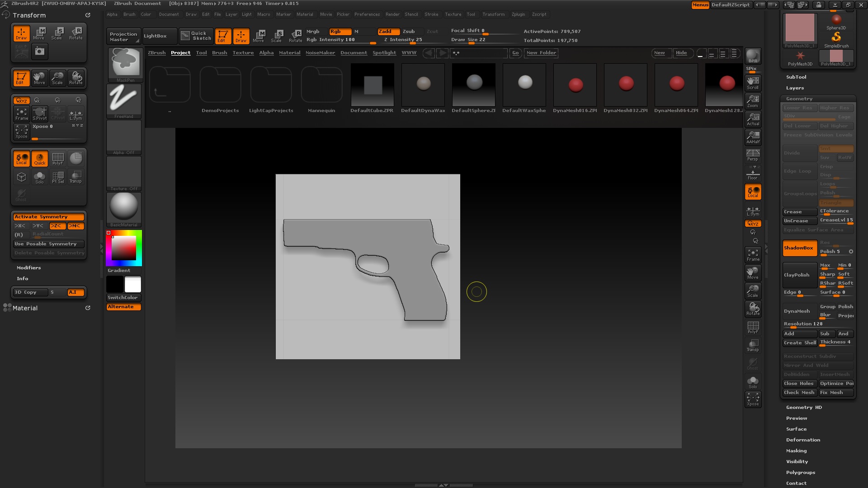Viewport: 868px width, 488px height.
Task: Expand the Masking subpalette
Action: [796, 450]
